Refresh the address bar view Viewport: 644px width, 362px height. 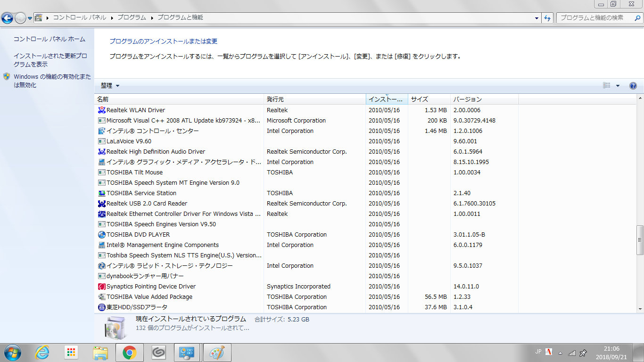point(547,18)
